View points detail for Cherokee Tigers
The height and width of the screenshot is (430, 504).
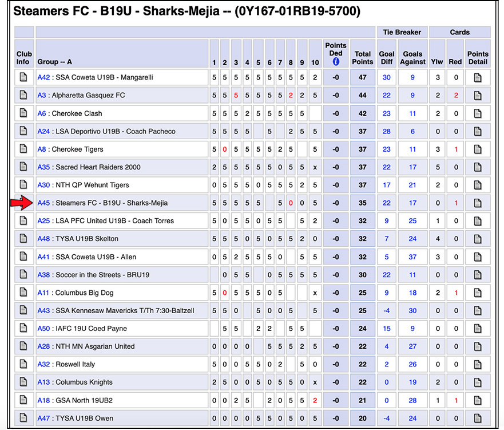point(478,149)
